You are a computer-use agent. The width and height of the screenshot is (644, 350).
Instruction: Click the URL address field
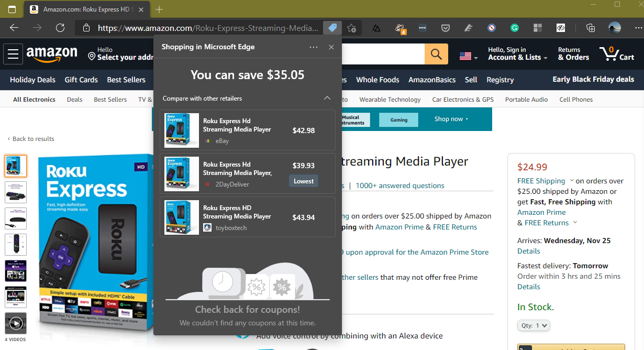[x=208, y=28]
